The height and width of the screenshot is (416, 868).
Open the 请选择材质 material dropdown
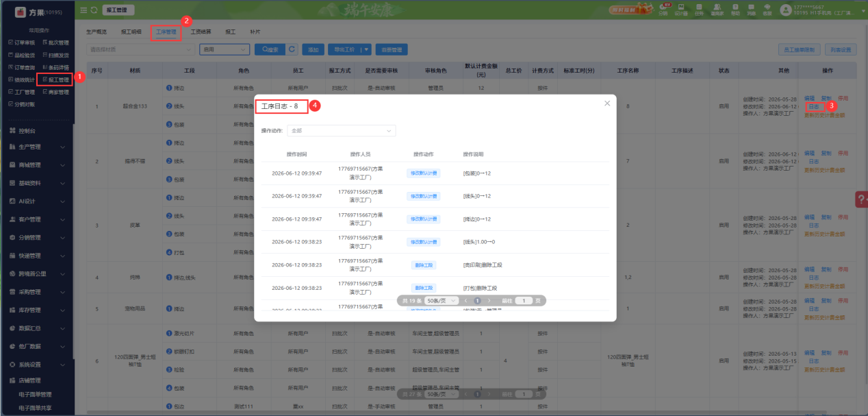coord(140,49)
